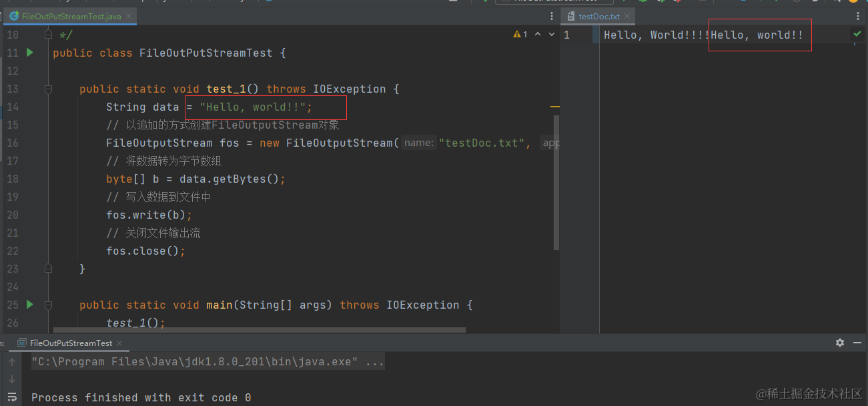The width and height of the screenshot is (868, 406).
Task: Click data.getBytes() call on line 18
Action: click(x=229, y=179)
